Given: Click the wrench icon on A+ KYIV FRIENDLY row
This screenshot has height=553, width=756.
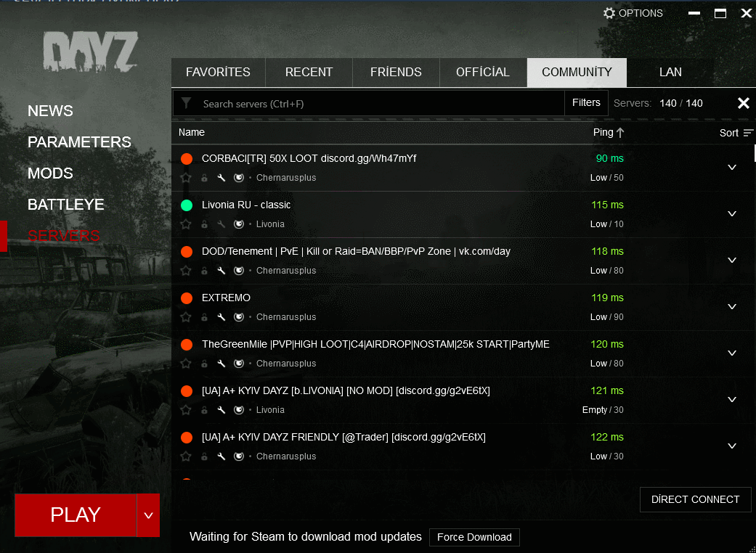Looking at the screenshot, I should (x=221, y=456).
